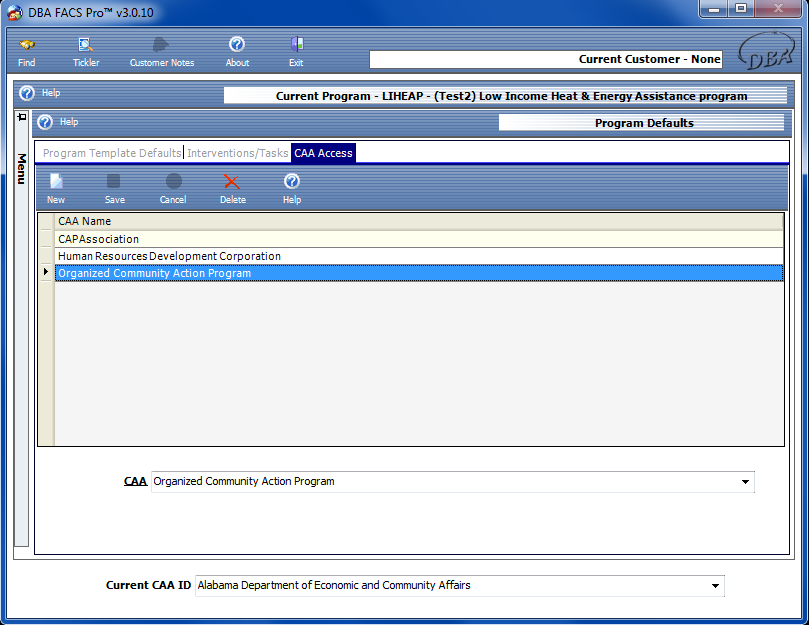Maximize the DBA FACS Pro window
The height and width of the screenshot is (625, 809).
(x=741, y=9)
